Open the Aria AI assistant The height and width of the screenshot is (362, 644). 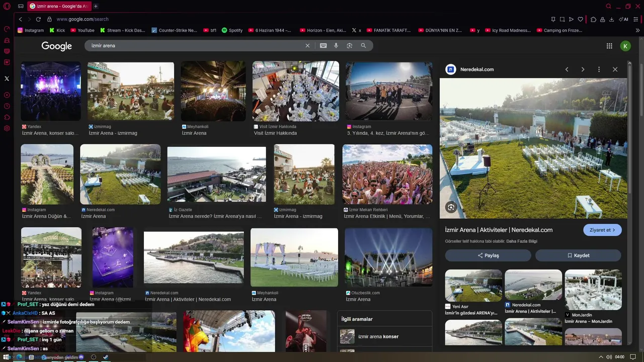click(624, 19)
